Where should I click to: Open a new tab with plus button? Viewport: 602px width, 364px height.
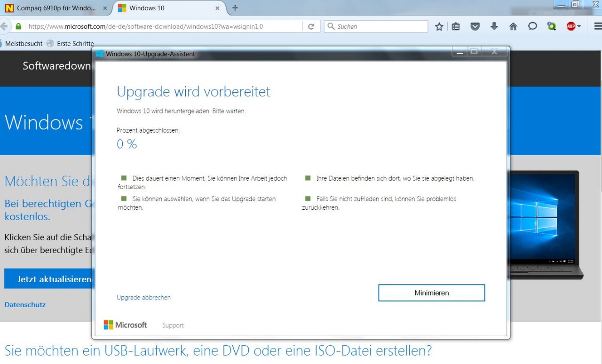235,8
